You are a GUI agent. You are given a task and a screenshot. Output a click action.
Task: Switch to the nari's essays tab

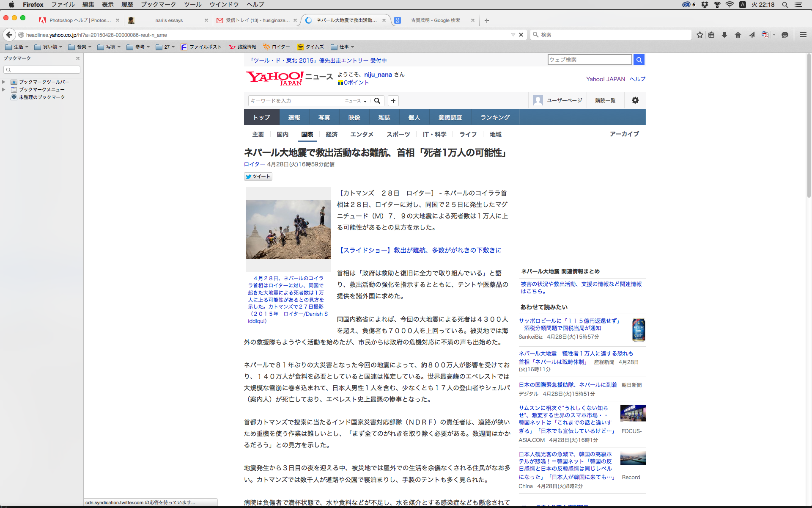[x=169, y=20]
